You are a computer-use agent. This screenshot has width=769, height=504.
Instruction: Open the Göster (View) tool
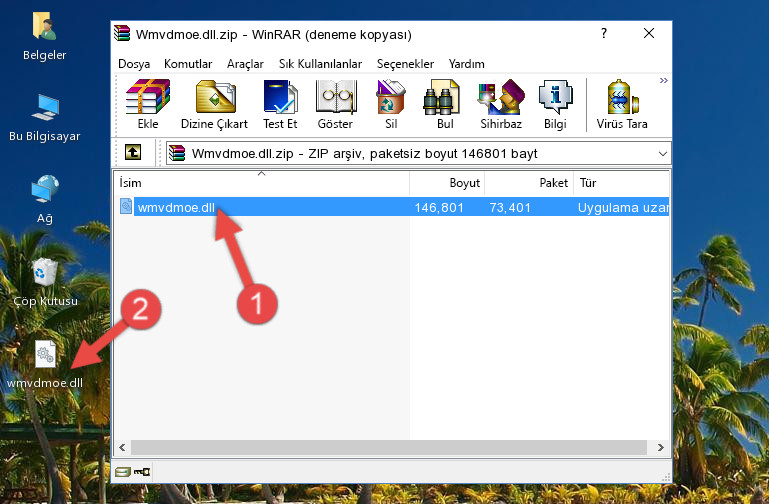(x=335, y=104)
